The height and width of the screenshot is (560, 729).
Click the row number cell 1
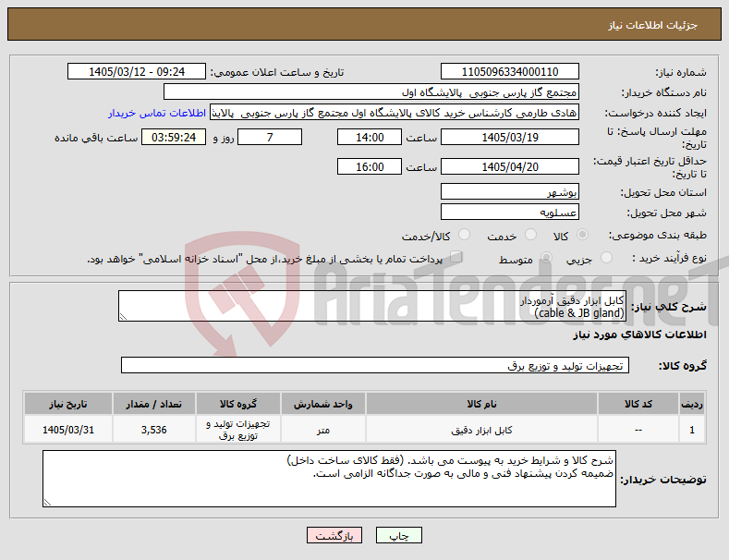coord(692,430)
